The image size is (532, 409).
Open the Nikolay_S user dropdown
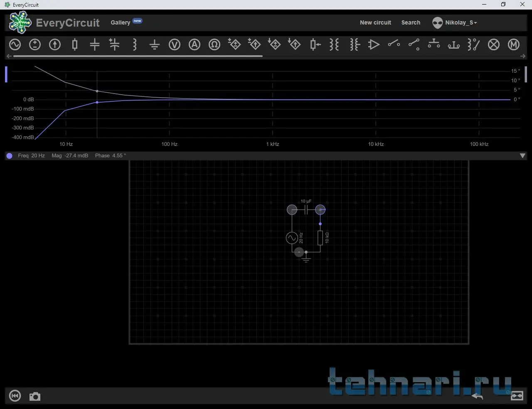[455, 22]
